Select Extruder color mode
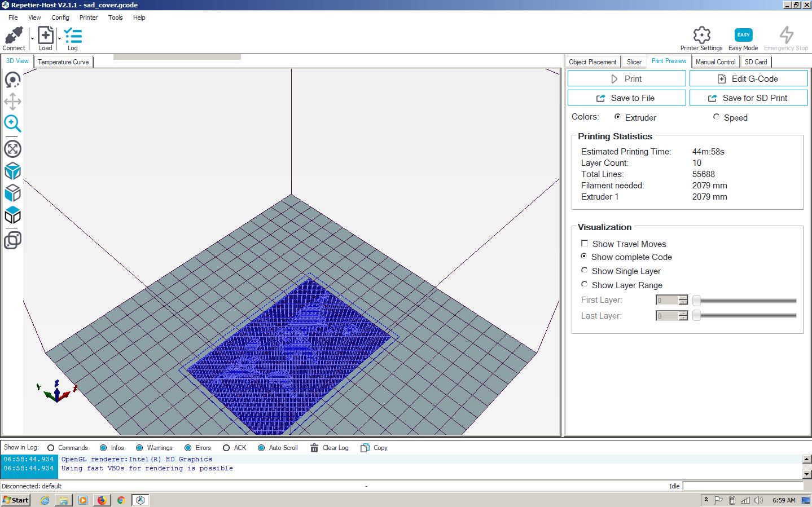 point(617,117)
